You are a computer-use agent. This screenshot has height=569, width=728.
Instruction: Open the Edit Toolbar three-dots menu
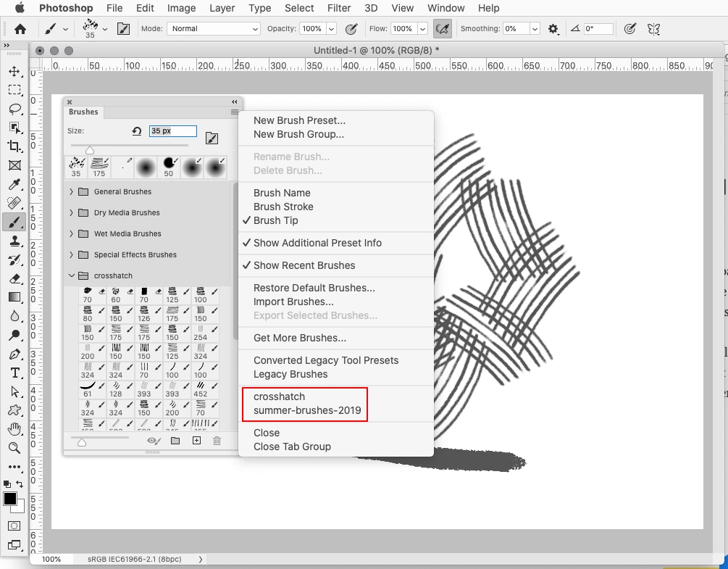14,467
